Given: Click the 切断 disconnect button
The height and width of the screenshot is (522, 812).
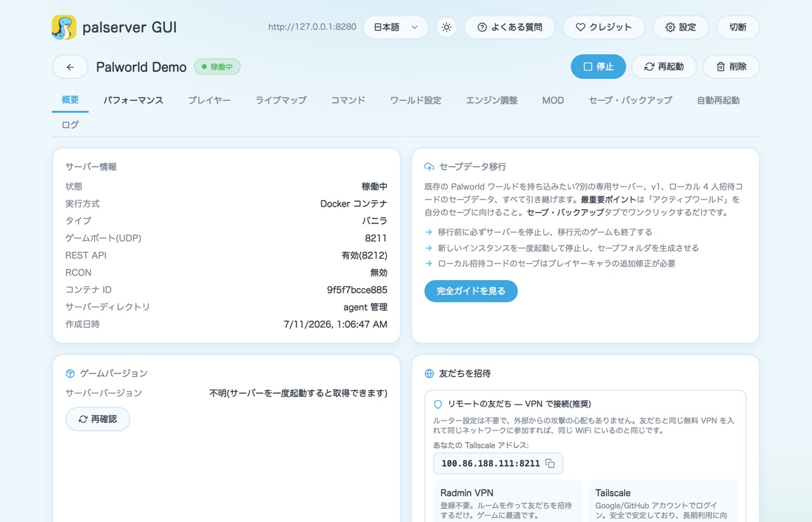Looking at the screenshot, I should [738, 27].
